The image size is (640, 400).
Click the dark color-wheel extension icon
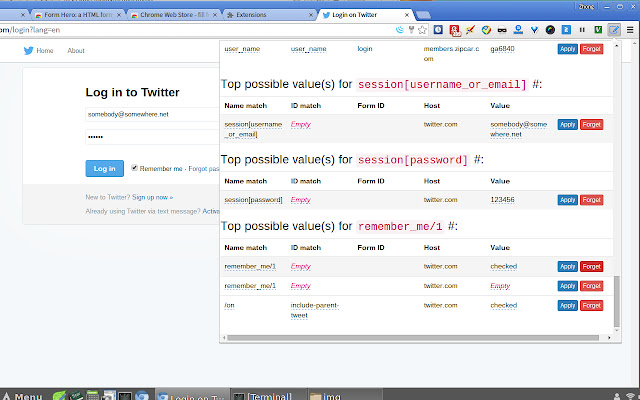click(550, 29)
